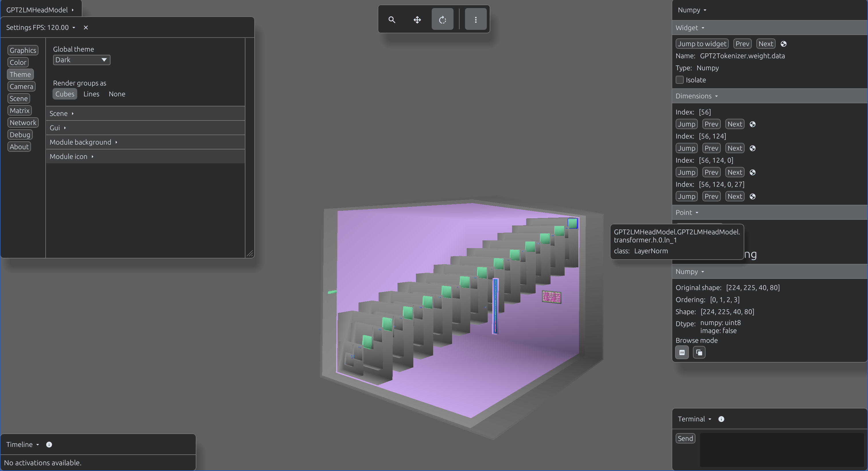Click globe icon for Index [56] row
868x471 pixels.
[752, 124]
